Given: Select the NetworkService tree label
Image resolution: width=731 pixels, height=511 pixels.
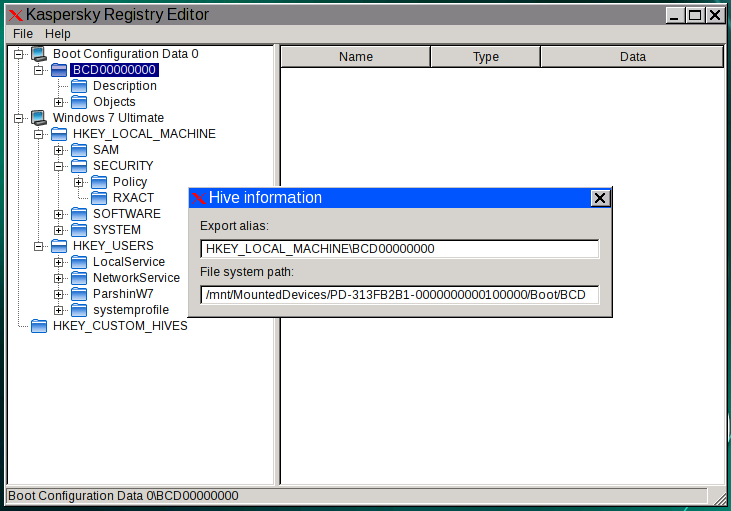Looking at the screenshot, I should (137, 278).
